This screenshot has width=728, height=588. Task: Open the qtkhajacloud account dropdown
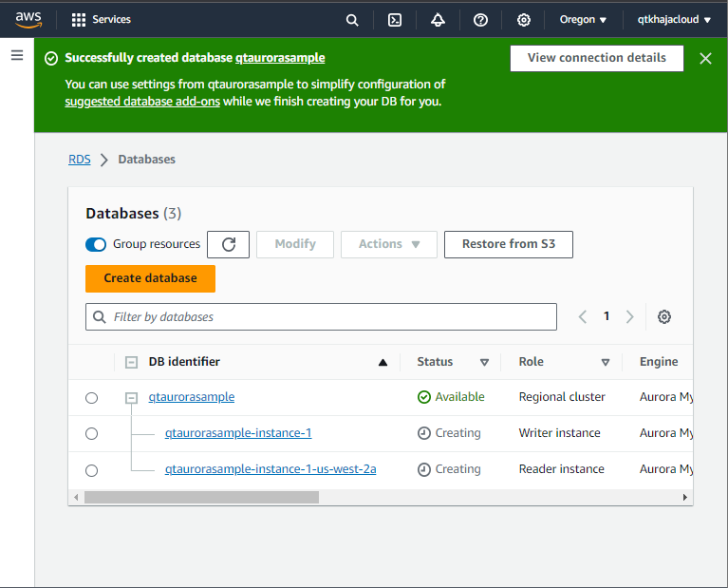pos(674,20)
